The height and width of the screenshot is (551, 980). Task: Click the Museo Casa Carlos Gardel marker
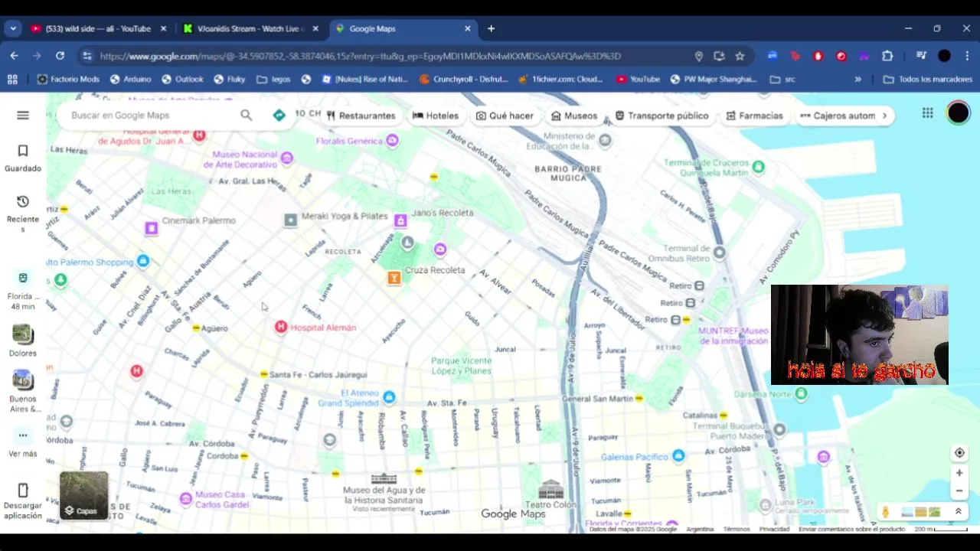coord(185,499)
